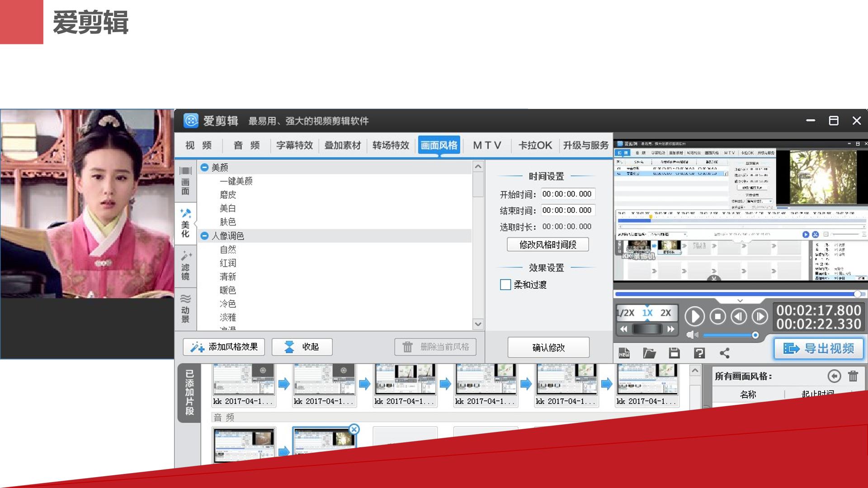Open the 画面 side panel

tap(185, 180)
